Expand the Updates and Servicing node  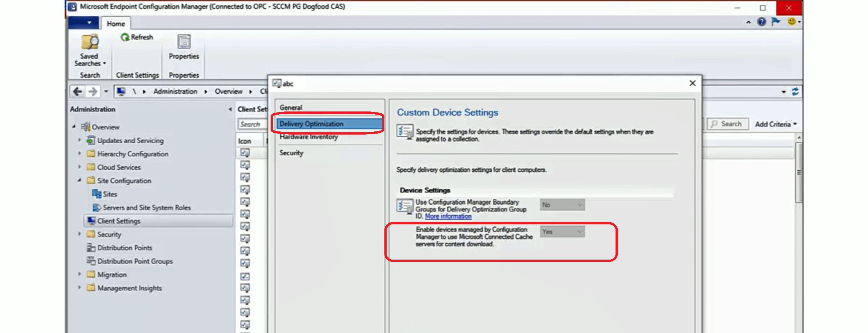point(79,140)
